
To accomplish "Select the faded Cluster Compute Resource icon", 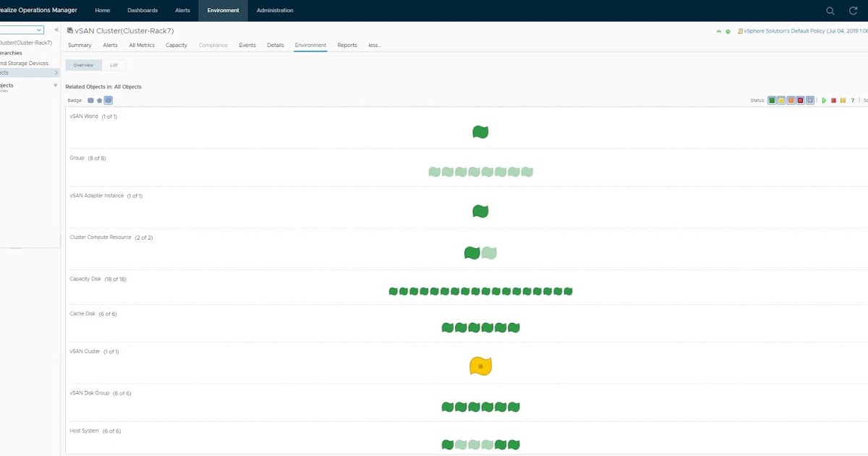I will pyautogui.click(x=489, y=253).
